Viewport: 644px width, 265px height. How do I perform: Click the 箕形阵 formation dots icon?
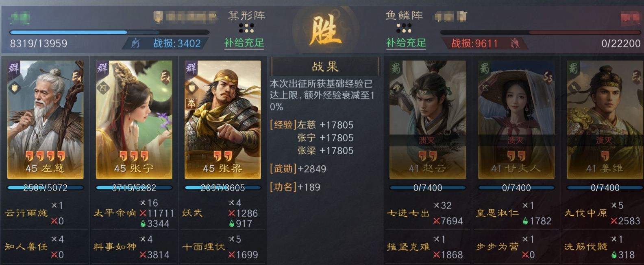coord(246,28)
